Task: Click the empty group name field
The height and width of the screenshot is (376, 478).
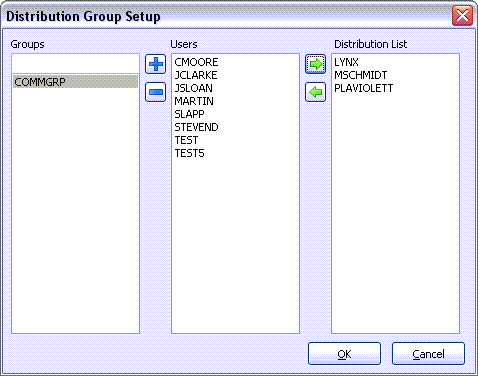Action: pos(75,63)
